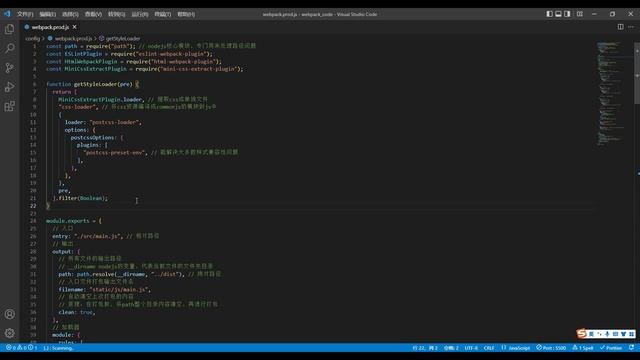Viewport: 640px width, 360px height.
Task: Open the 查看(V) menu
Action: pos(93,14)
